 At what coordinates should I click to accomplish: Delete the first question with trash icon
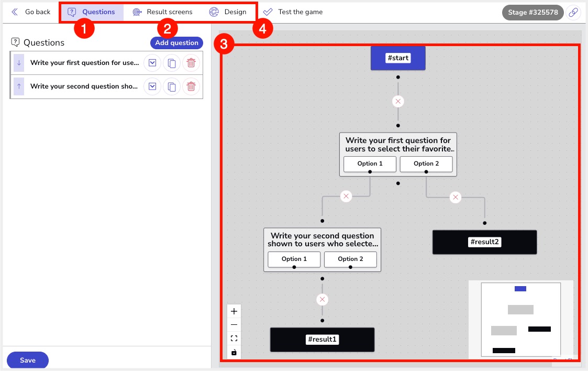[x=191, y=63]
